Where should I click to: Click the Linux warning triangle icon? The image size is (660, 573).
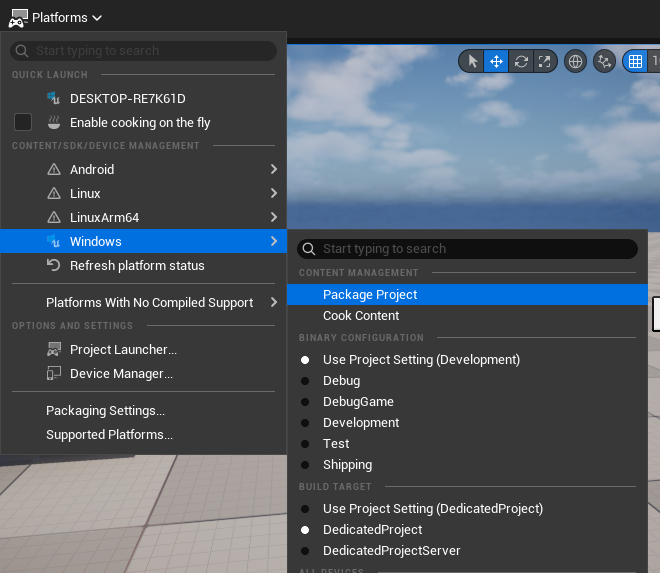[x=54, y=193]
